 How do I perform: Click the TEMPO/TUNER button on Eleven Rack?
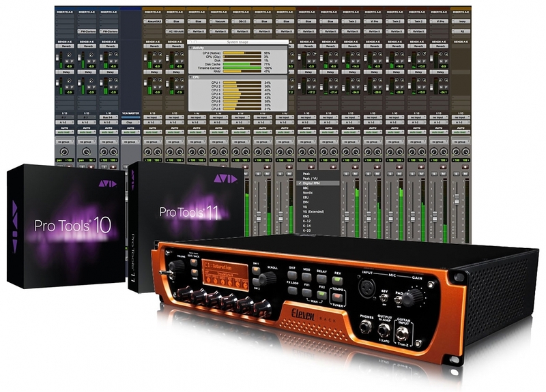click(x=337, y=297)
